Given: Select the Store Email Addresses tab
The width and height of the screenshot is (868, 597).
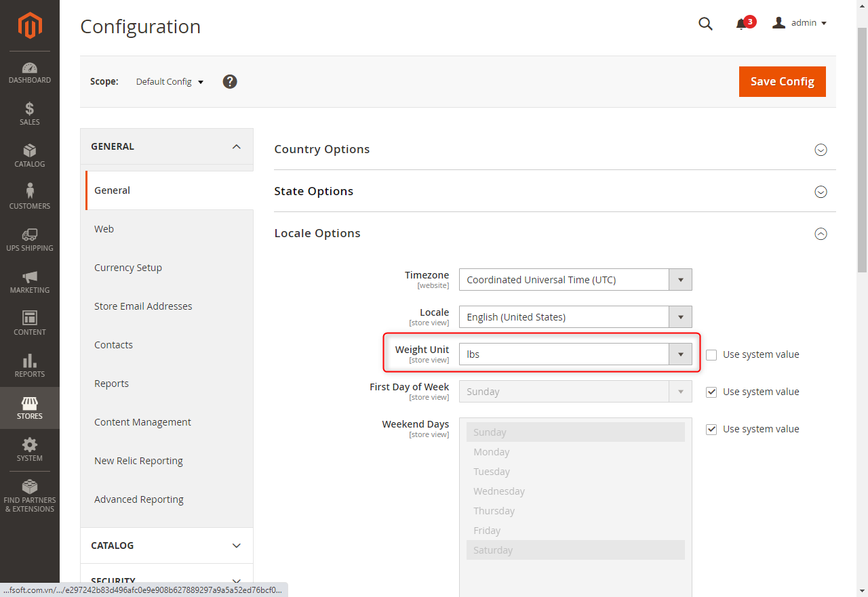Looking at the screenshot, I should [143, 306].
